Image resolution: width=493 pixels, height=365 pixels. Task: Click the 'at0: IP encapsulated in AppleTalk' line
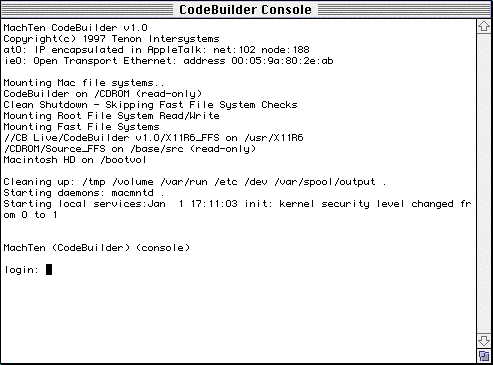(156, 50)
